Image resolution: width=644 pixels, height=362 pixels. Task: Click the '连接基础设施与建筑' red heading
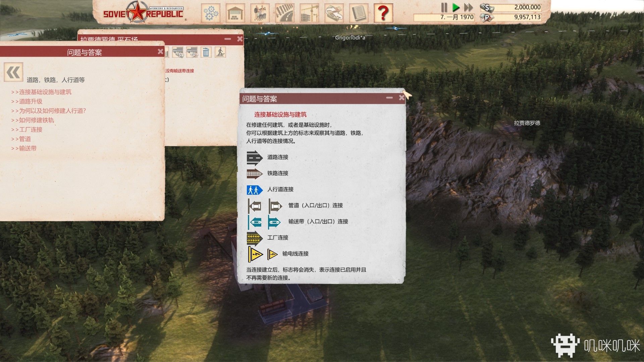coord(280,114)
